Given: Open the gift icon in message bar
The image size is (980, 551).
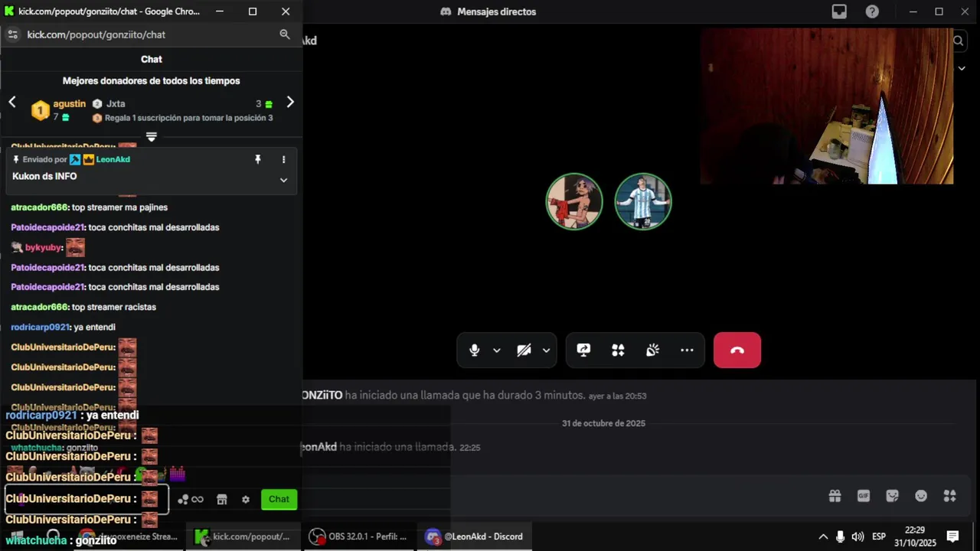Looking at the screenshot, I should pos(835,496).
